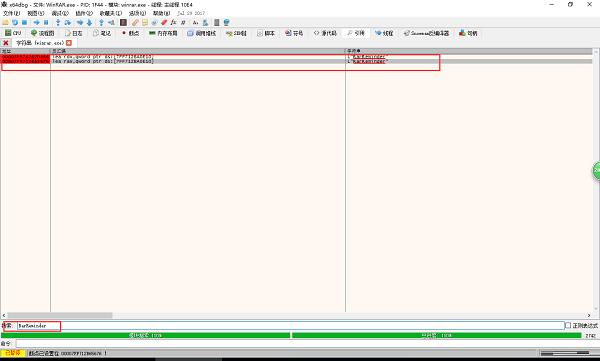This screenshot has width=600, height=361.
Task: Click the Strings search A icon
Action: pyautogui.click(x=195, y=23)
